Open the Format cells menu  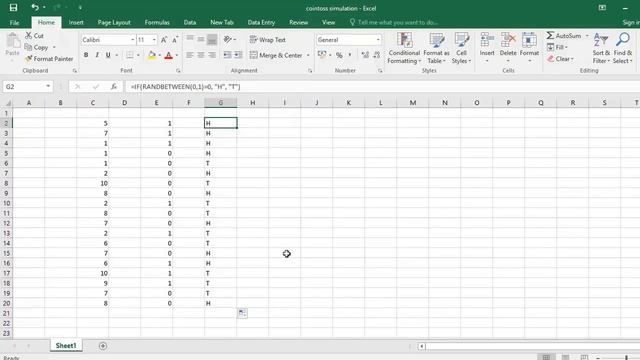529,47
